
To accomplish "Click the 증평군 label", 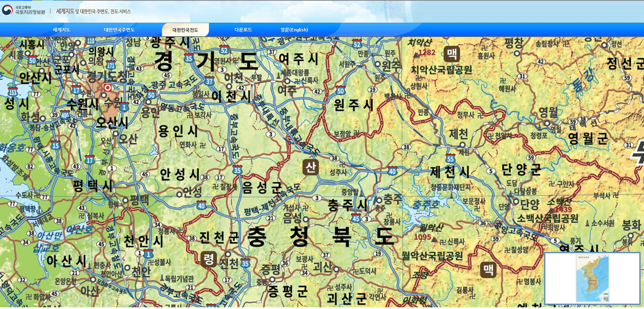I will tap(288, 291).
